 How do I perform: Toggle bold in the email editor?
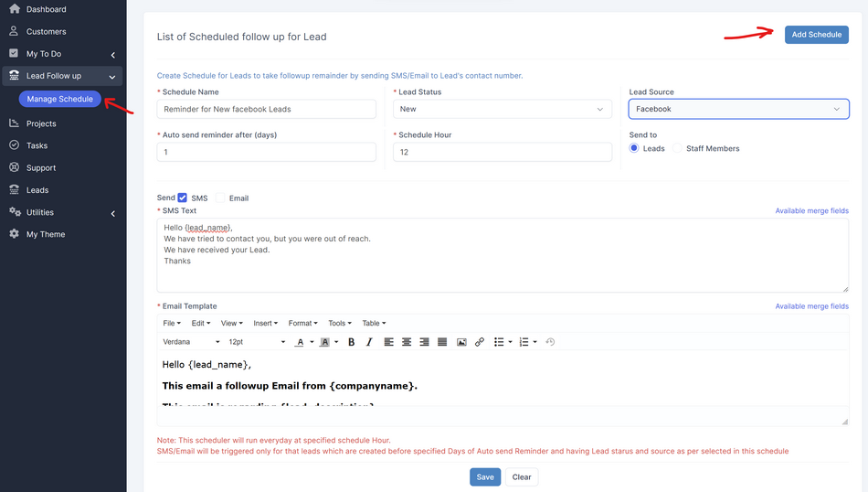pyautogui.click(x=351, y=342)
